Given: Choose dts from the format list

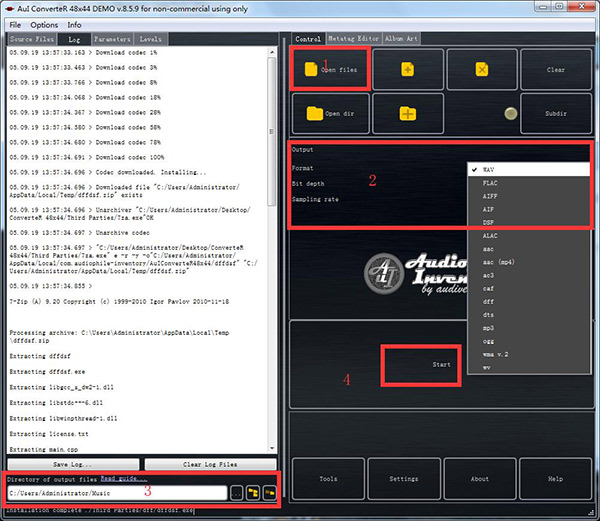Looking at the screenshot, I should pyautogui.click(x=528, y=315).
